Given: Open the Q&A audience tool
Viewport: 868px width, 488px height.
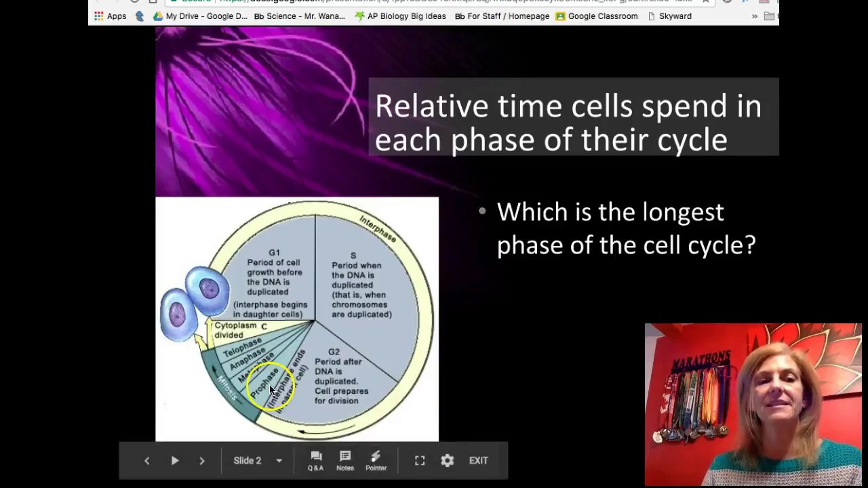Looking at the screenshot, I should (x=315, y=461).
